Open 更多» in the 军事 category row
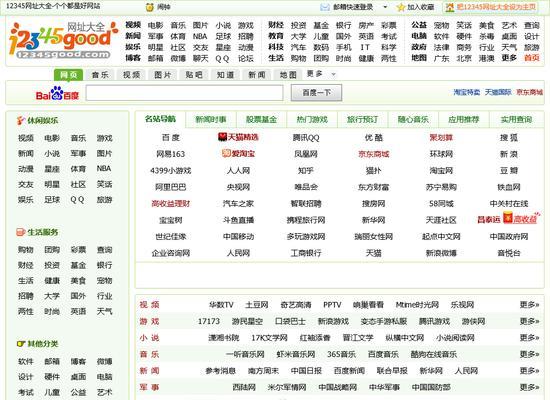Screen dimensions: 550x400 point(529,387)
